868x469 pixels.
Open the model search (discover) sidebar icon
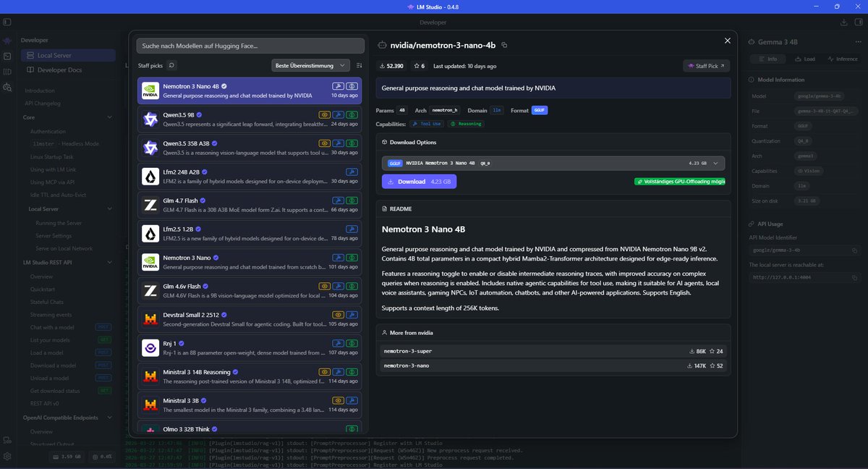point(7,87)
